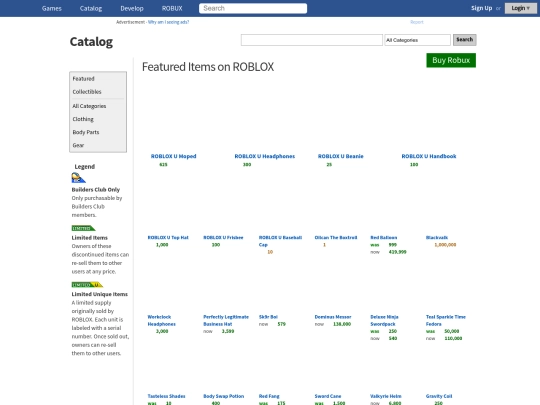
Task: Open Sword Cane item link
Action: click(x=328, y=396)
